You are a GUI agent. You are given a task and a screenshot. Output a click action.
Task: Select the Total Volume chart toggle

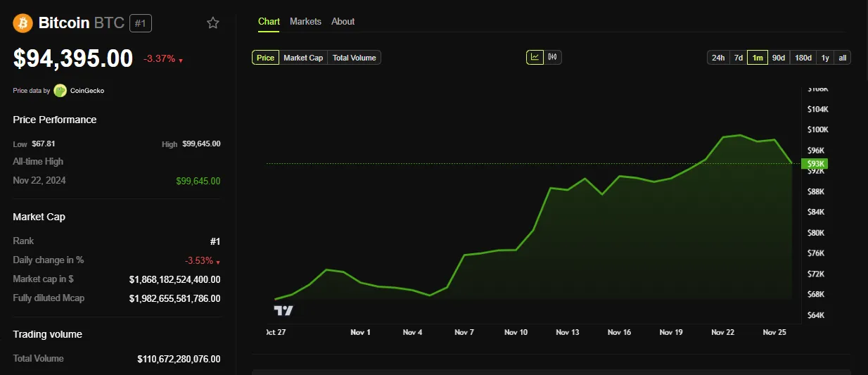pos(354,58)
